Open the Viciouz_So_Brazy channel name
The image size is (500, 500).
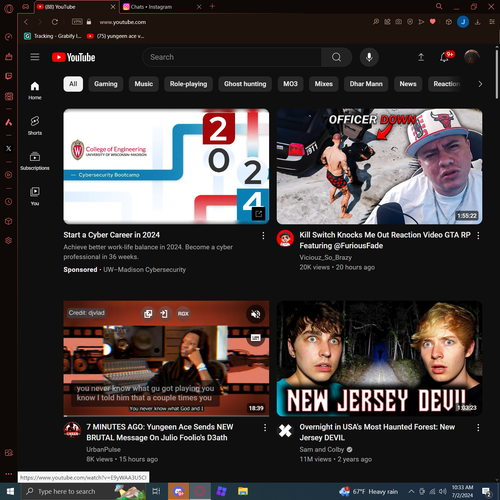[x=325, y=257]
